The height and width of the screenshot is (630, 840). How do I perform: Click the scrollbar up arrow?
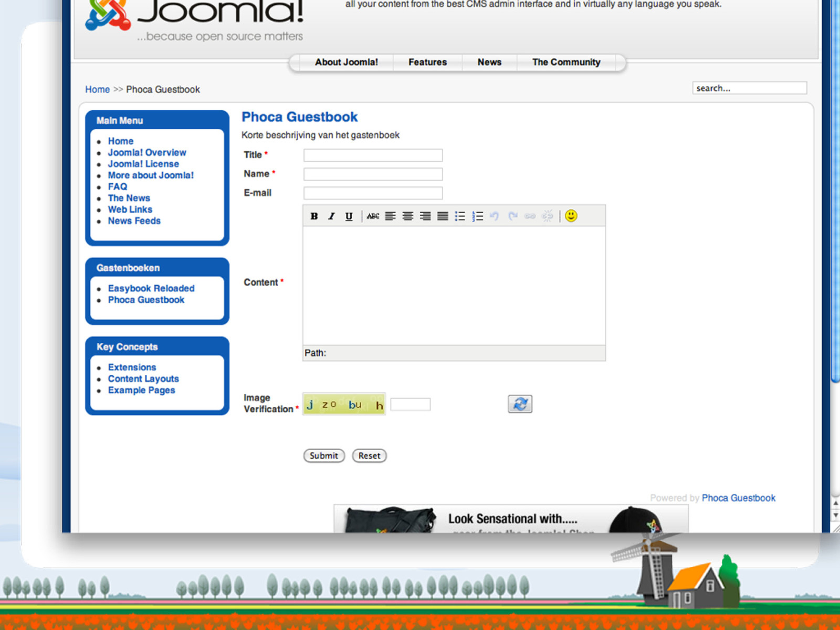click(835, 502)
